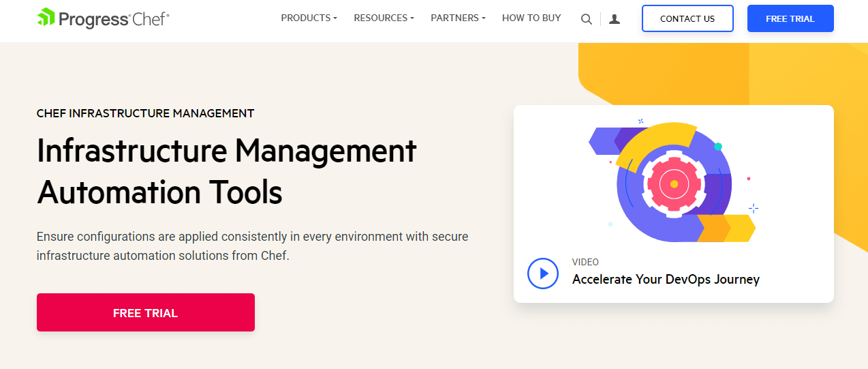Open the user account profile icon
This screenshot has width=868, height=369.
pyautogui.click(x=615, y=19)
